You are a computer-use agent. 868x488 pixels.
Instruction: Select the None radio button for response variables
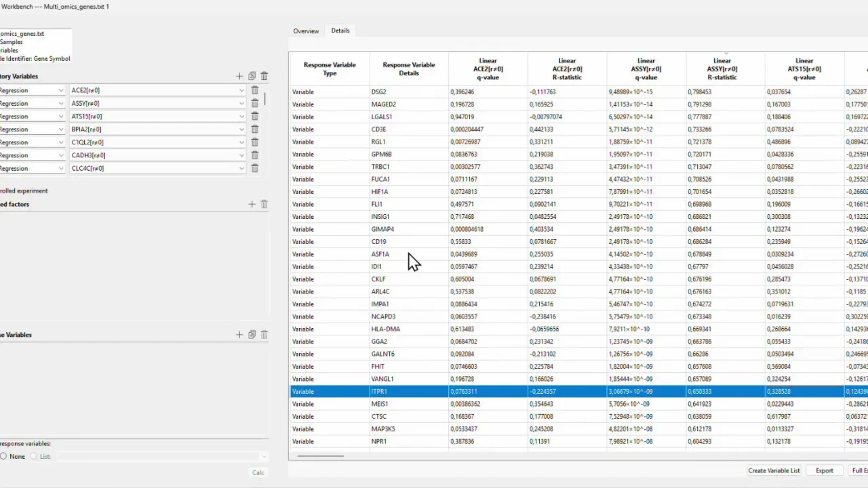tap(4, 456)
